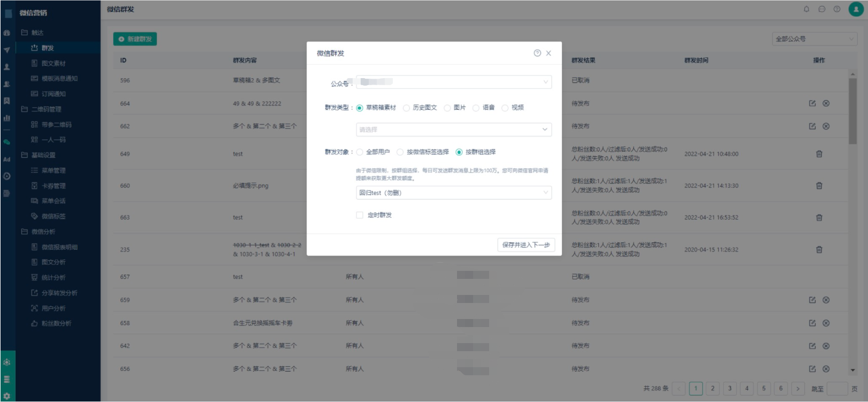This screenshot has width=868, height=402.
Task: Open the chat message icon in header
Action: coord(822,9)
